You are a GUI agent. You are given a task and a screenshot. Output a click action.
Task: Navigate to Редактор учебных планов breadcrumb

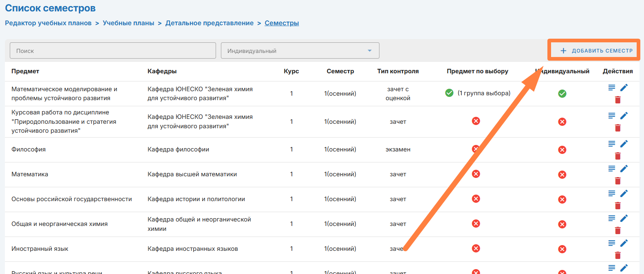48,23
